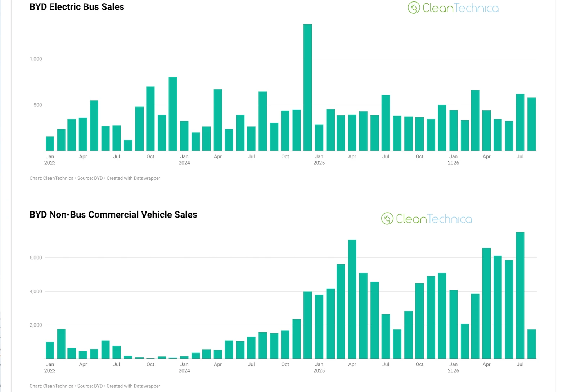Click the January 2026 bar in Non-Bus chart
Image resolution: width=576 pixels, height=392 pixels.
point(454,324)
